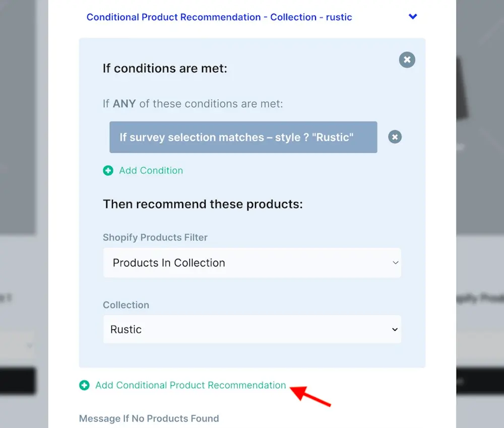This screenshot has width=504, height=428.
Task: Click the blurred dark button at bottom-right edge
Action: 480,381
